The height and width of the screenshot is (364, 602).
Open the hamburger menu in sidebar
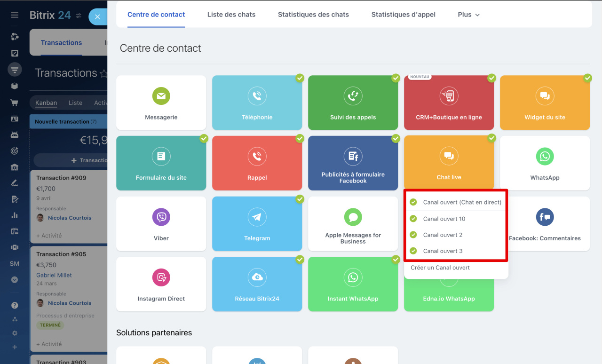[15, 16]
